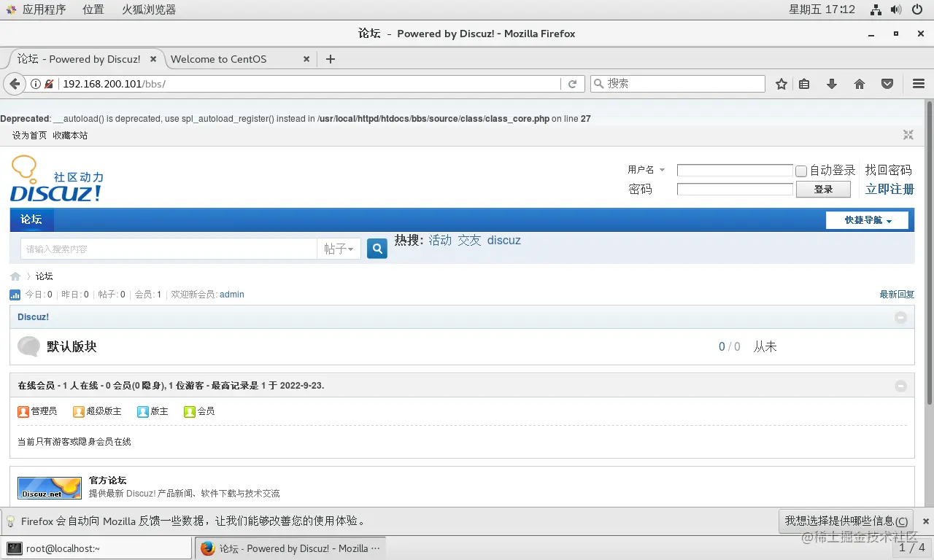Viewport: 934px width, 560px height.
Task: Open the 帖子 search type dropdown
Action: pos(339,249)
